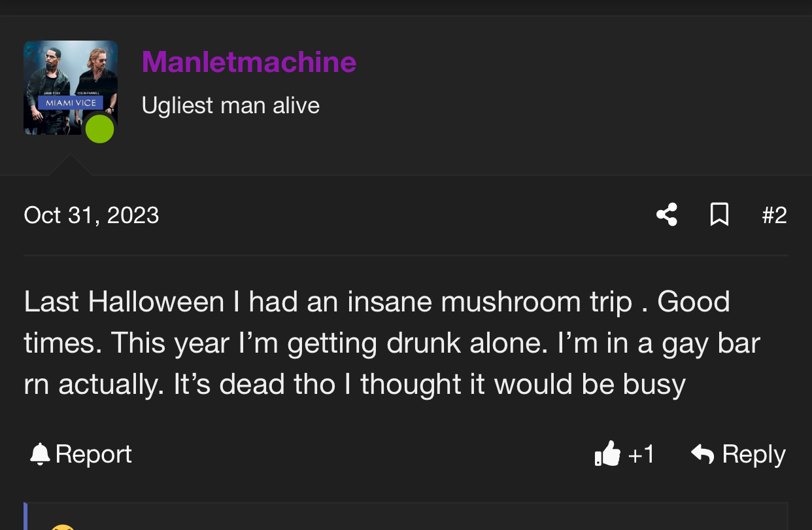This screenshot has width=812, height=530.
Task: Click the bell icon beside Report
Action: click(40, 453)
